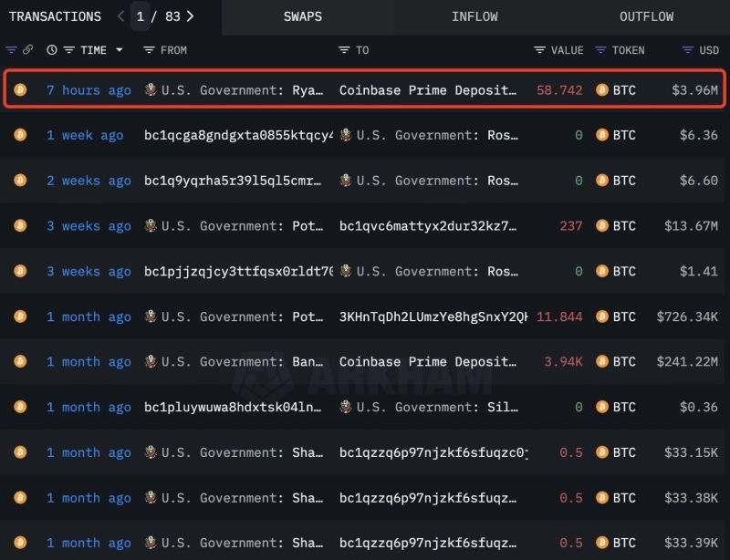
Task: Go to the next transactions page
Action: [190, 16]
